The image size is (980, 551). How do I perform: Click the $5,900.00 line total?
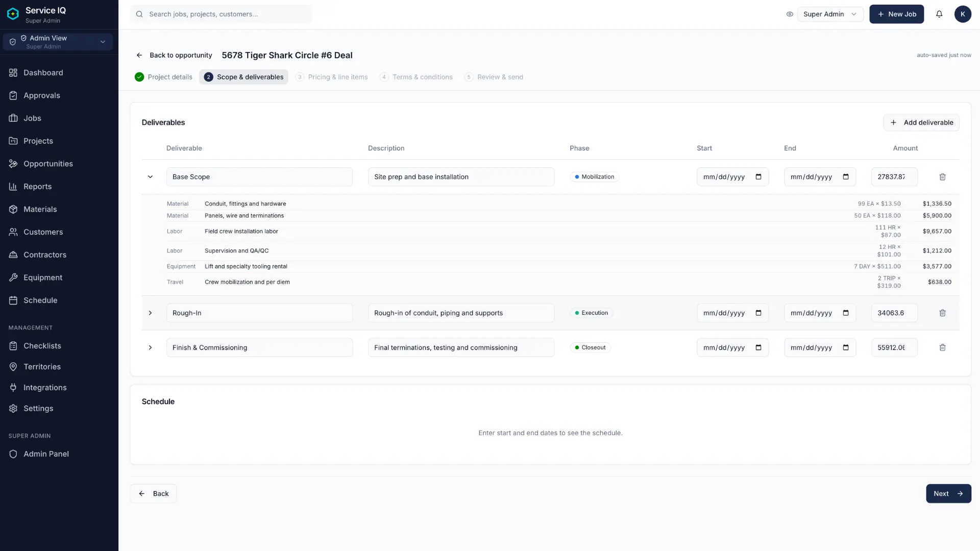[937, 216]
